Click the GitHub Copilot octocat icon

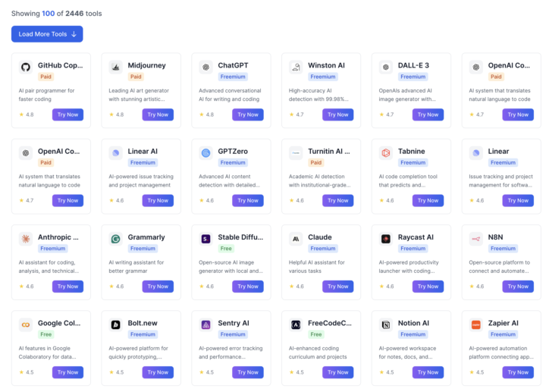click(x=26, y=67)
